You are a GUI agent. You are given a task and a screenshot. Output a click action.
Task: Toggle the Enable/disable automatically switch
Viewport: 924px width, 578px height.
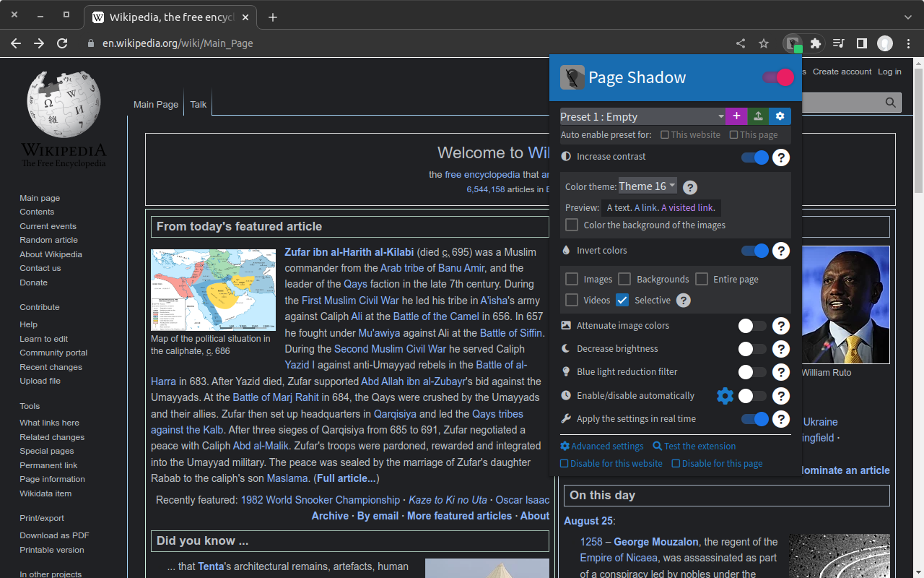point(752,396)
